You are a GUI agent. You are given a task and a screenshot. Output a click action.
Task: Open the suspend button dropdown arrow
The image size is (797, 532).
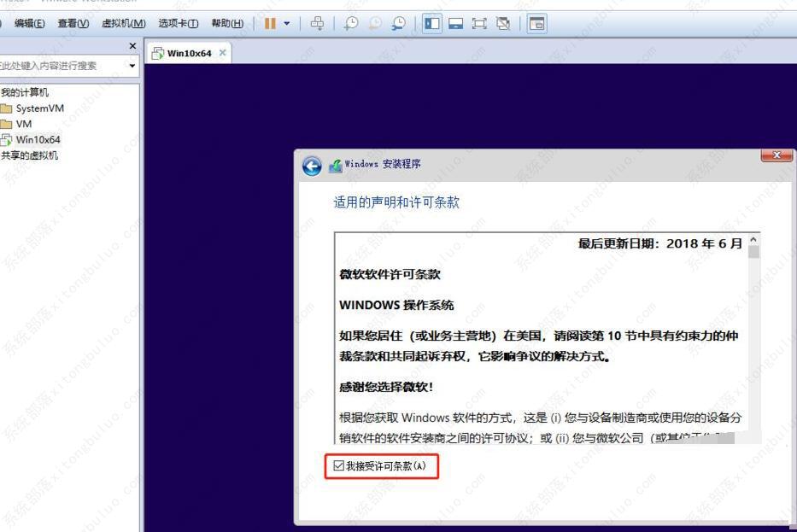click(286, 23)
